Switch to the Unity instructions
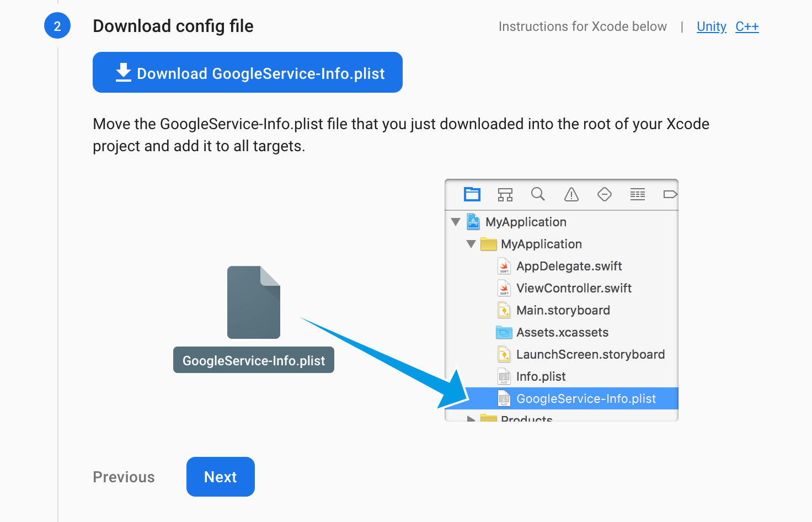 711,26
